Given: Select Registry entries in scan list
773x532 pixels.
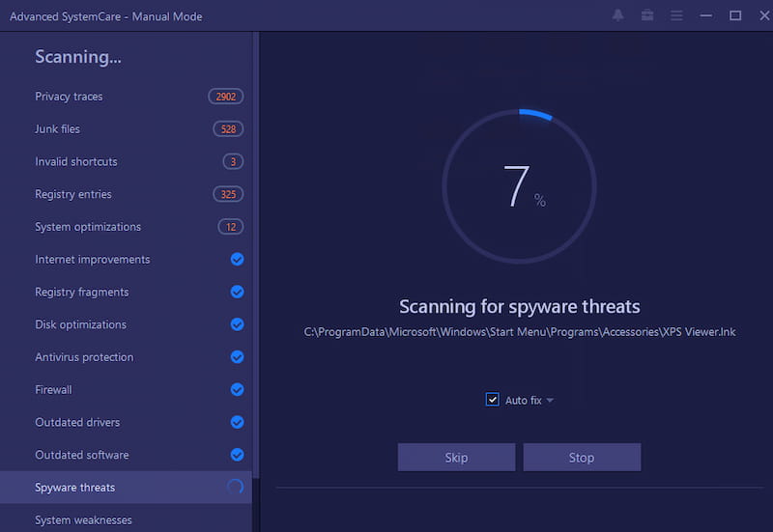Looking at the screenshot, I should 126,194.
